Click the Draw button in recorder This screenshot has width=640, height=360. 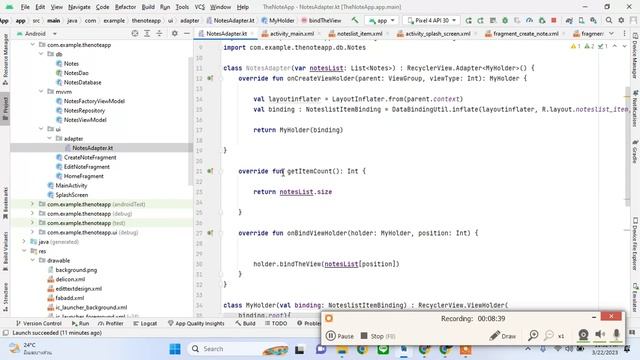click(x=503, y=336)
